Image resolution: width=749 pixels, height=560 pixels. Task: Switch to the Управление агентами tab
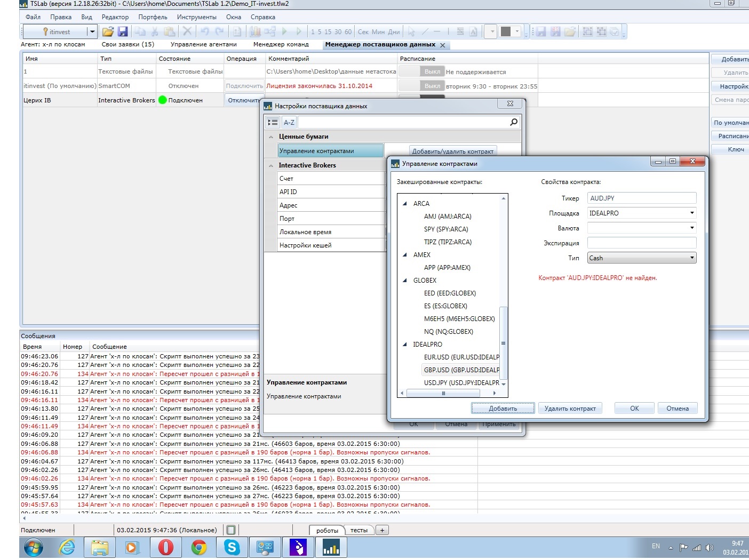click(203, 44)
